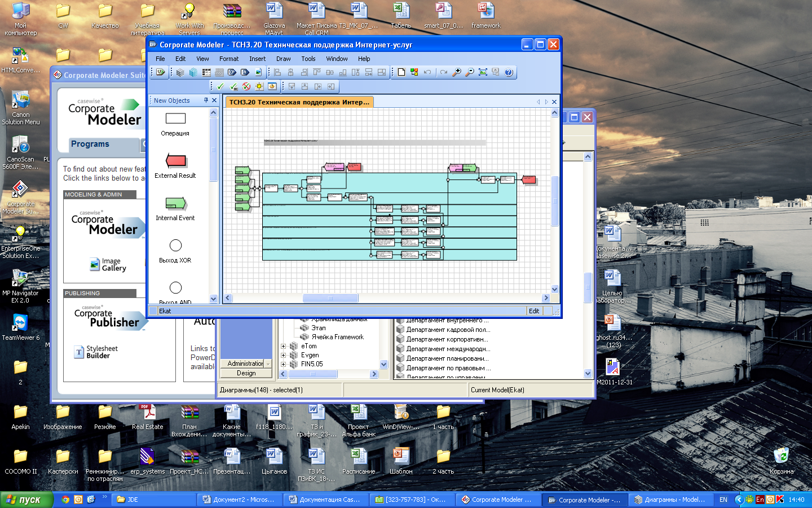Select the Ячейка Framework tree item

(x=337, y=337)
